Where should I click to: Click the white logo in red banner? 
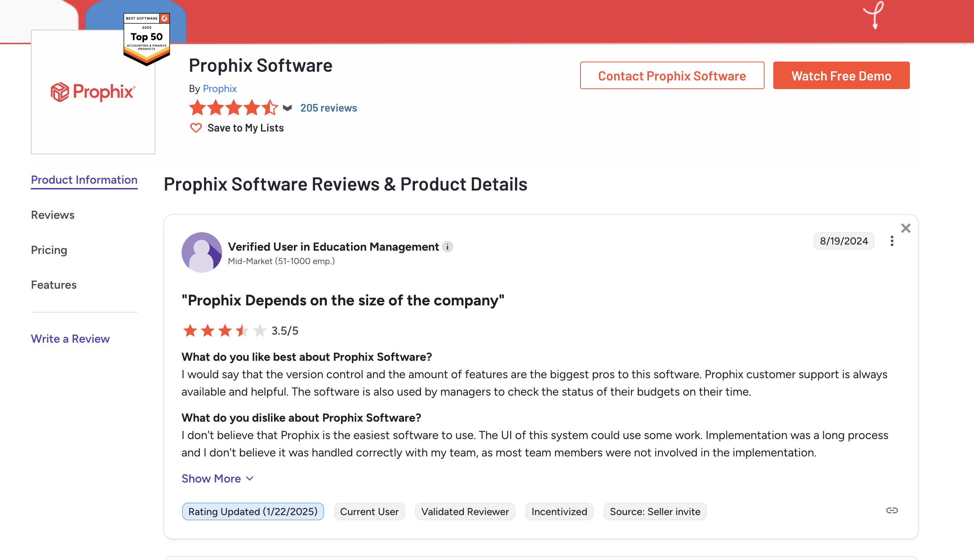pyautogui.click(x=873, y=14)
